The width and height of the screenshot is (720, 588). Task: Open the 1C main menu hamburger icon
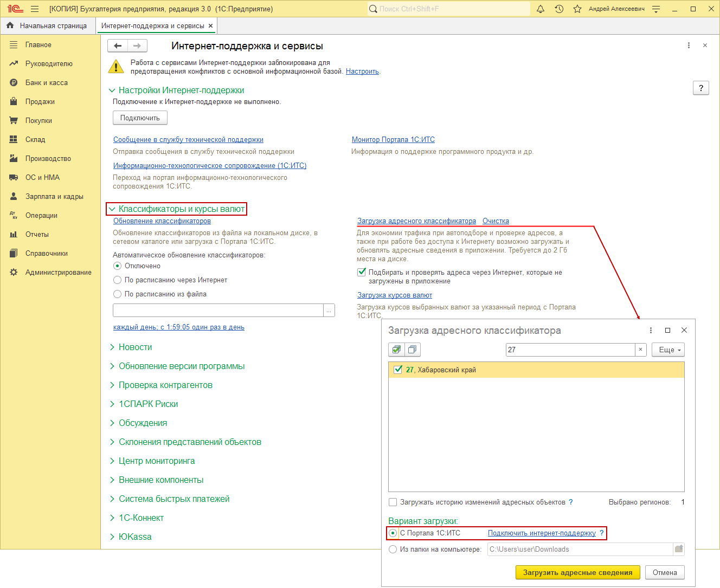[35, 9]
